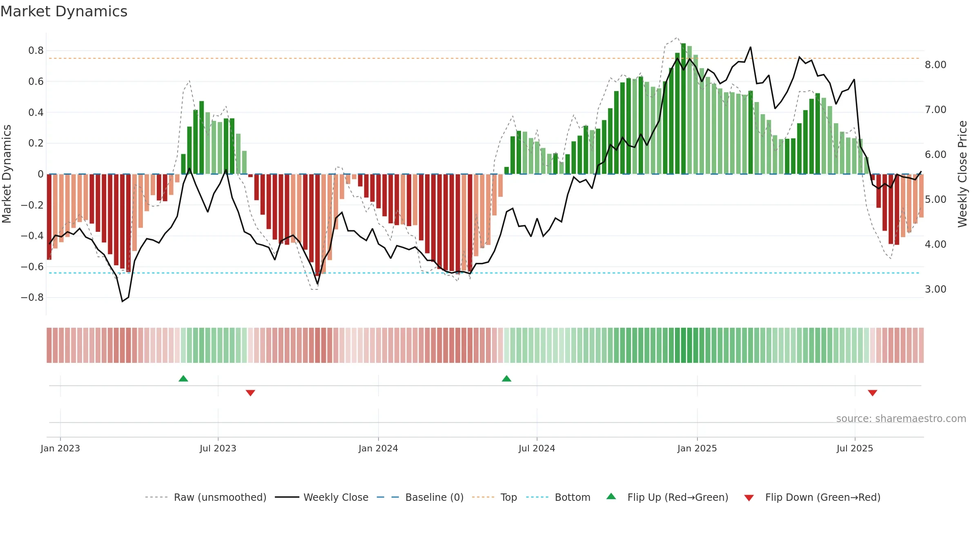The width and height of the screenshot is (980, 551).
Task: Click red Flip Down triangle icon in legend
Action: 749,498
